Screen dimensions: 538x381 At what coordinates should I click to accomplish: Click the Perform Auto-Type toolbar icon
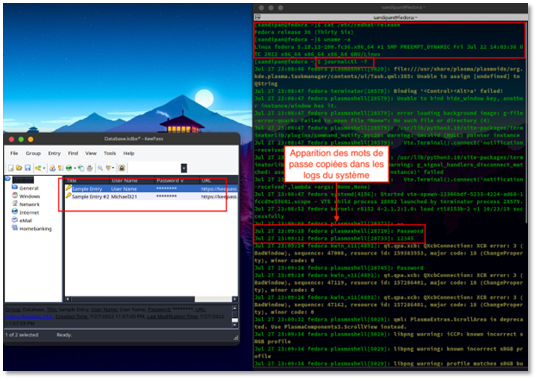pos(90,168)
